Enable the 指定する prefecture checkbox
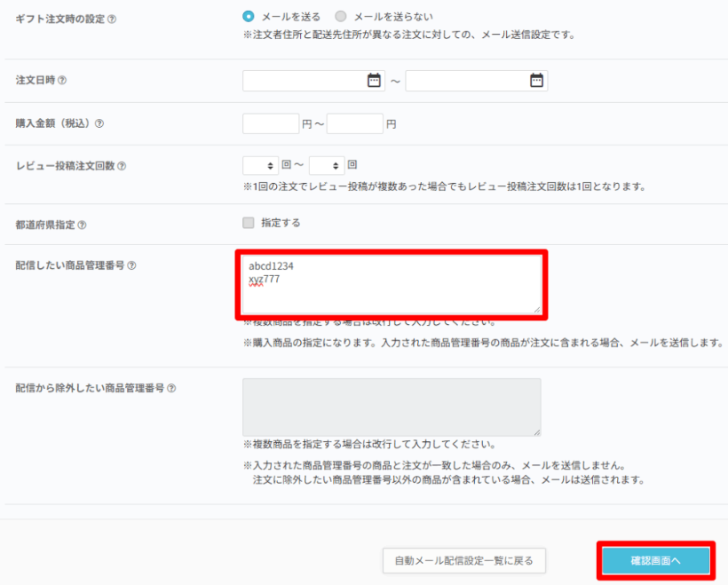The height and width of the screenshot is (585, 728). [x=249, y=223]
